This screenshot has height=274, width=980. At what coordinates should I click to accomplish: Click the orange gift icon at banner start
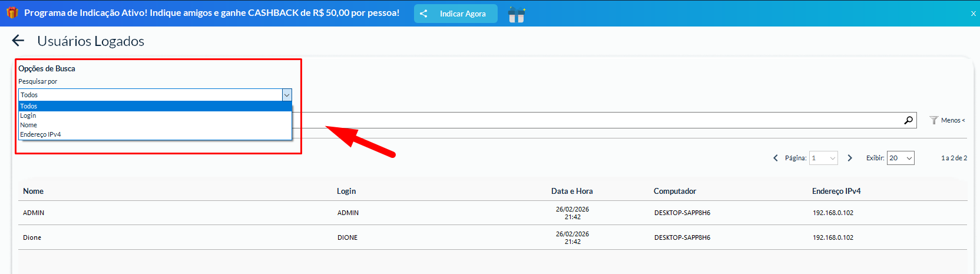coord(12,13)
